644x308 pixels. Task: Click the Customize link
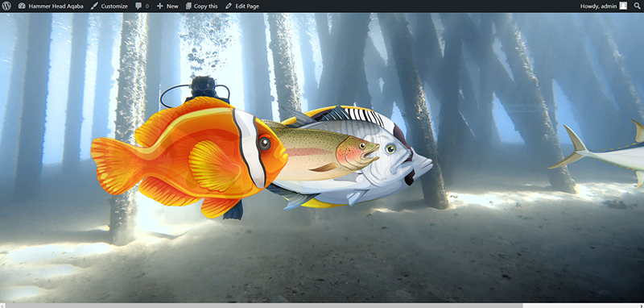114,6
